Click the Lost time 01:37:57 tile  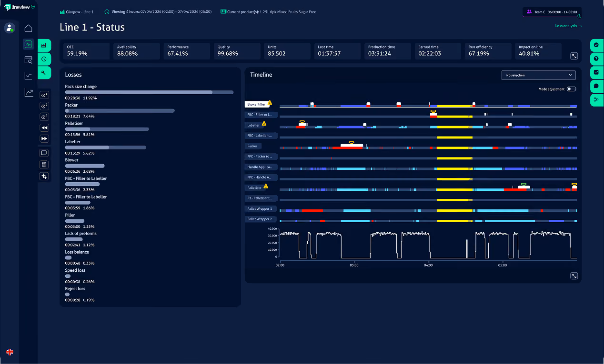[337, 51]
